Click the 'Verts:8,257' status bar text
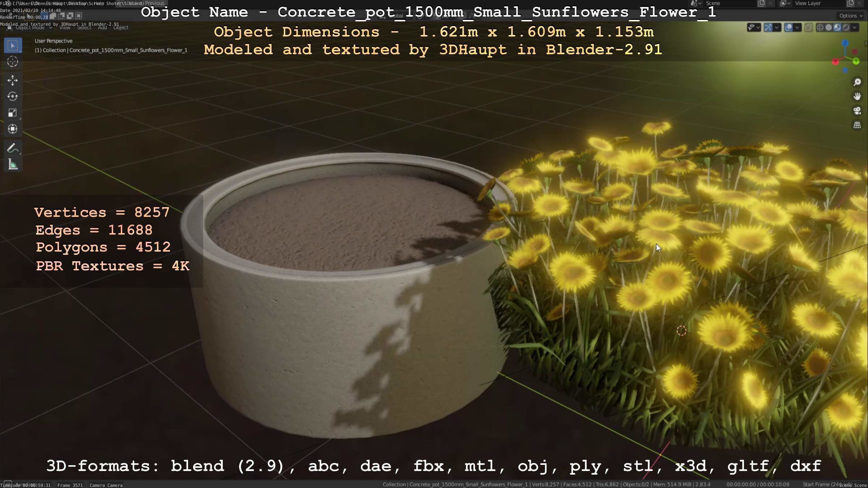Image resolution: width=868 pixels, height=488 pixels. tap(545, 484)
